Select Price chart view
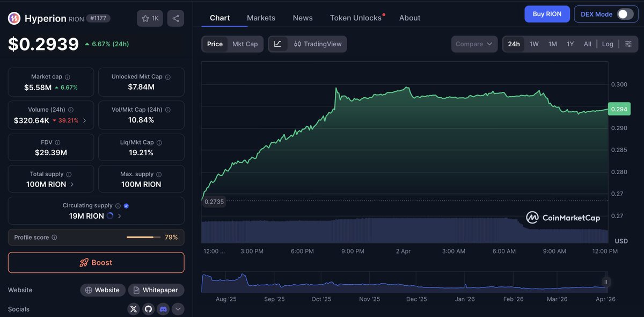644x317 pixels. [x=215, y=44]
